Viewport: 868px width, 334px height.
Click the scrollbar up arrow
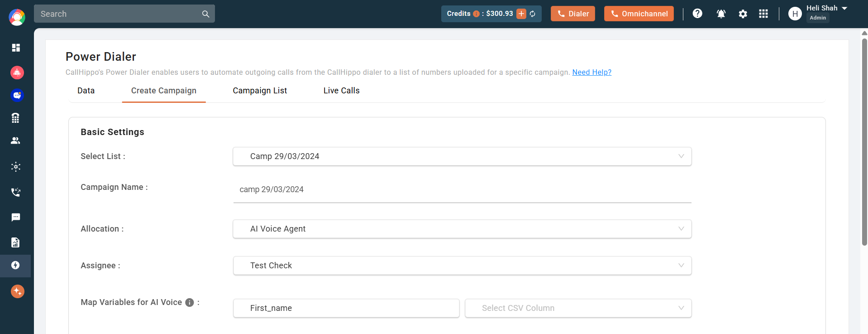coord(864,33)
